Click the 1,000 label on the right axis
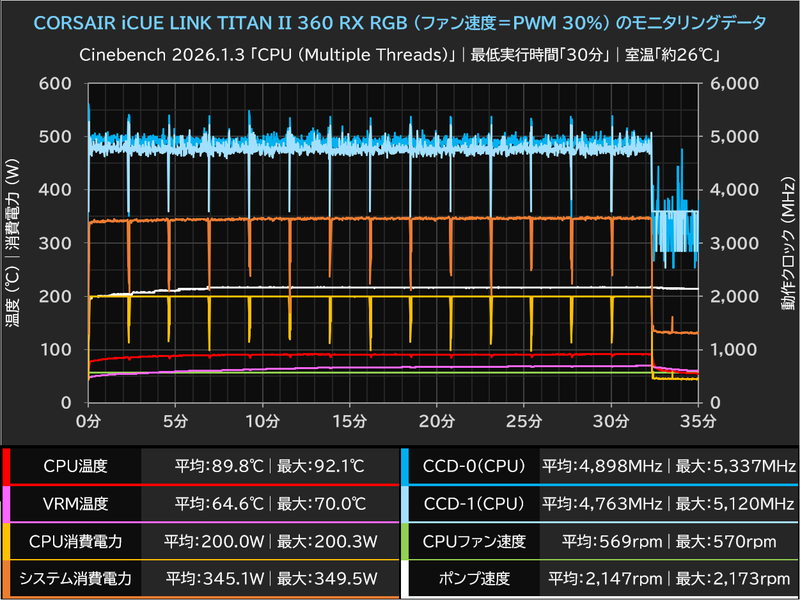Image resolution: width=800 pixels, height=600 pixels. [x=735, y=349]
